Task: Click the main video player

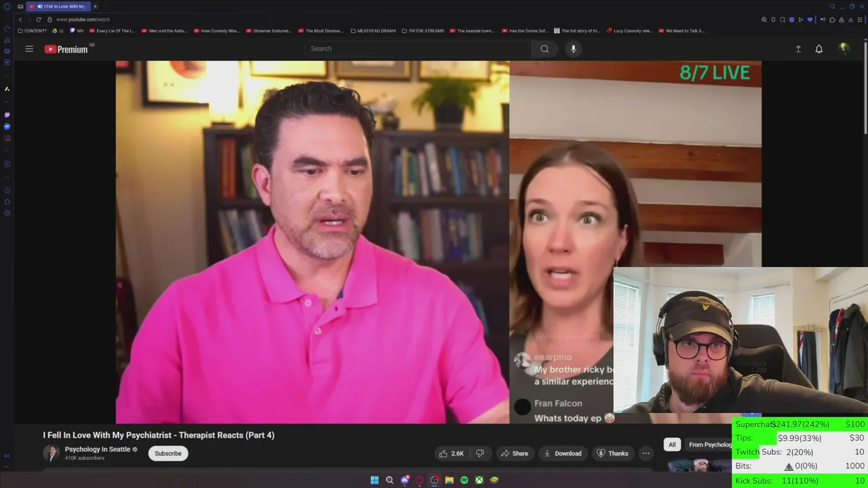Action: pyautogui.click(x=438, y=242)
